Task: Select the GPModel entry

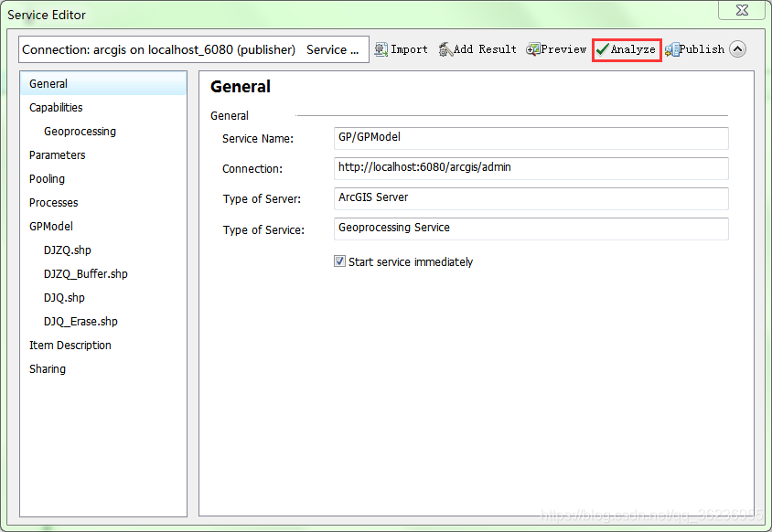Action: click(51, 227)
